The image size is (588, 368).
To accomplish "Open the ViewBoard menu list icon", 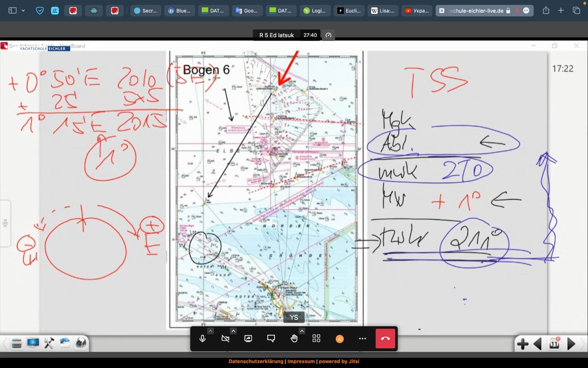I will (x=17, y=343).
